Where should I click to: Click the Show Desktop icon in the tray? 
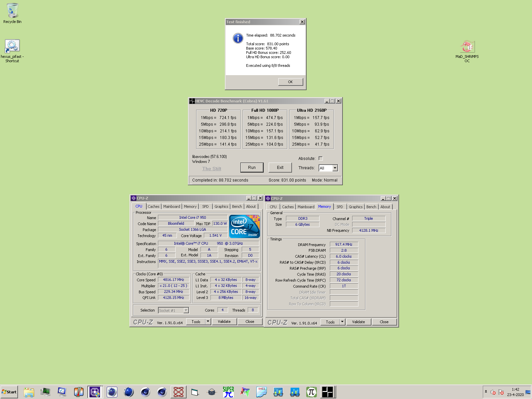click(528, 392)
